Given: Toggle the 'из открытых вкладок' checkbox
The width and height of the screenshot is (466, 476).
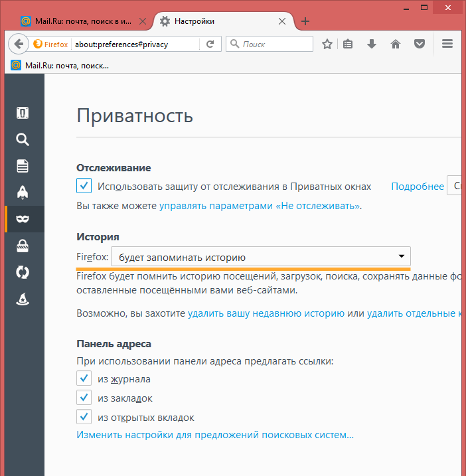Looking at the screenshot, I should click(84, 417).
